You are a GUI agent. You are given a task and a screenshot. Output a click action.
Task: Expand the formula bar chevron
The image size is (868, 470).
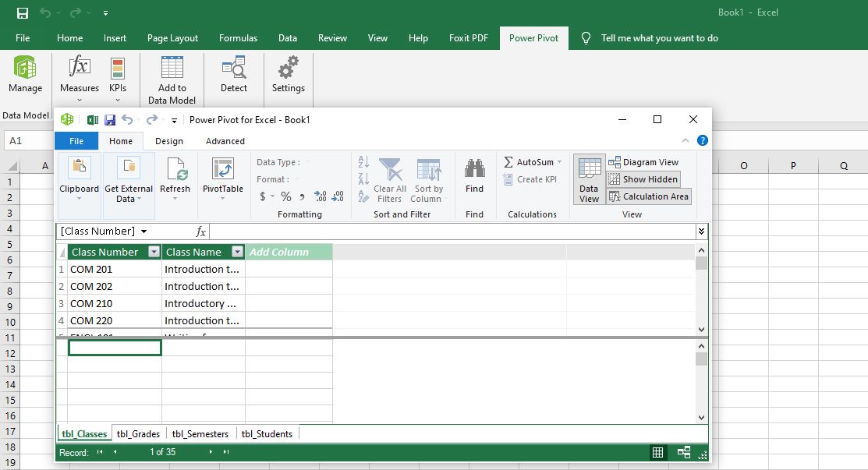coord(701,231)
